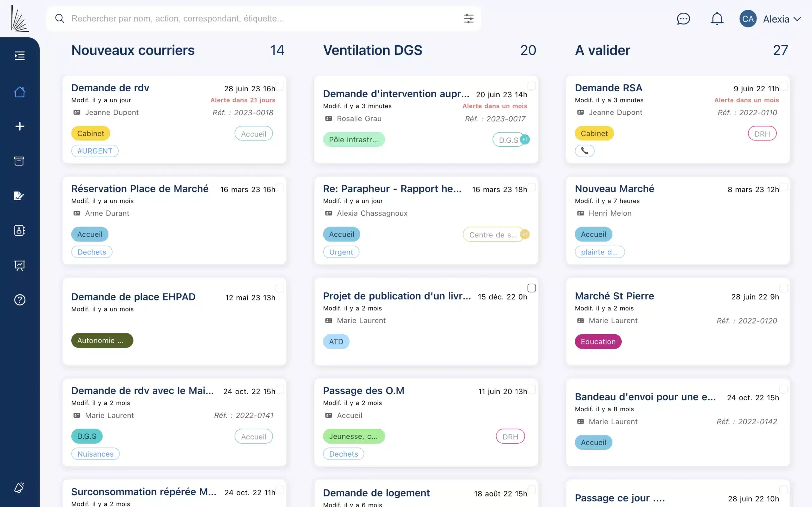Open the Réservation Place de Marché card title
The image size is (812, 507).
point(140,189)
